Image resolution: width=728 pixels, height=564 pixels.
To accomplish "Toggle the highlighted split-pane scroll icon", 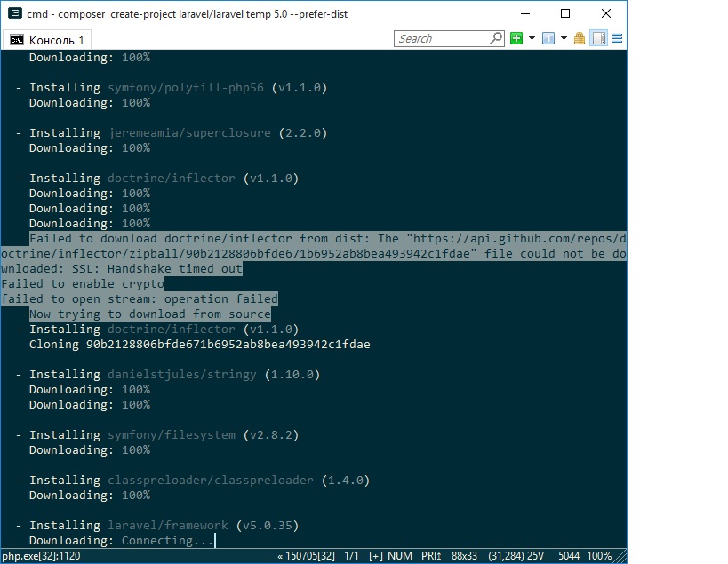I will 598,38.
